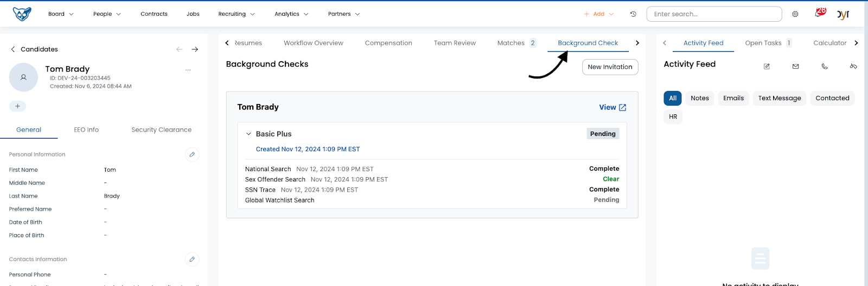Open the Analytics dropdown menu

pos(291,14)
